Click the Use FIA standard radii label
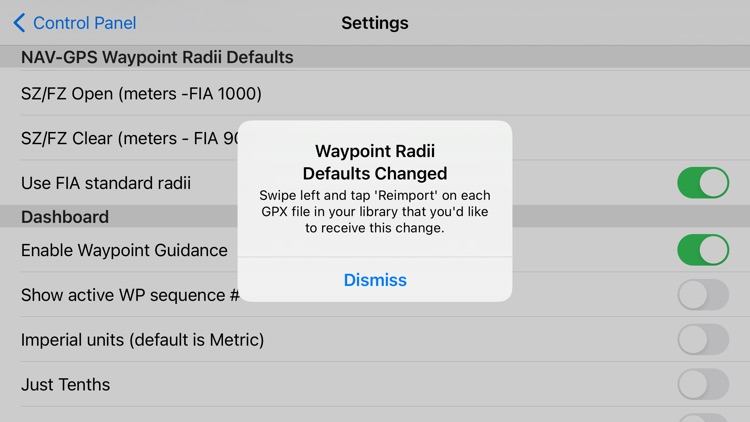 pyautogui.click(x=106, y=183)
